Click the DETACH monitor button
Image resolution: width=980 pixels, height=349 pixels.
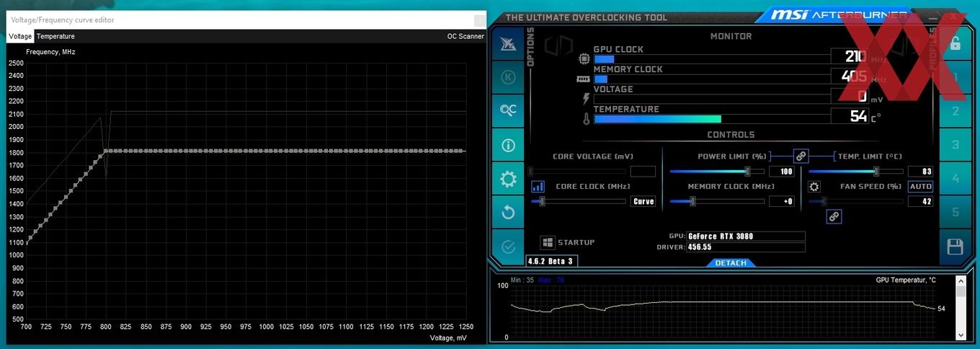tap(731, 263)
